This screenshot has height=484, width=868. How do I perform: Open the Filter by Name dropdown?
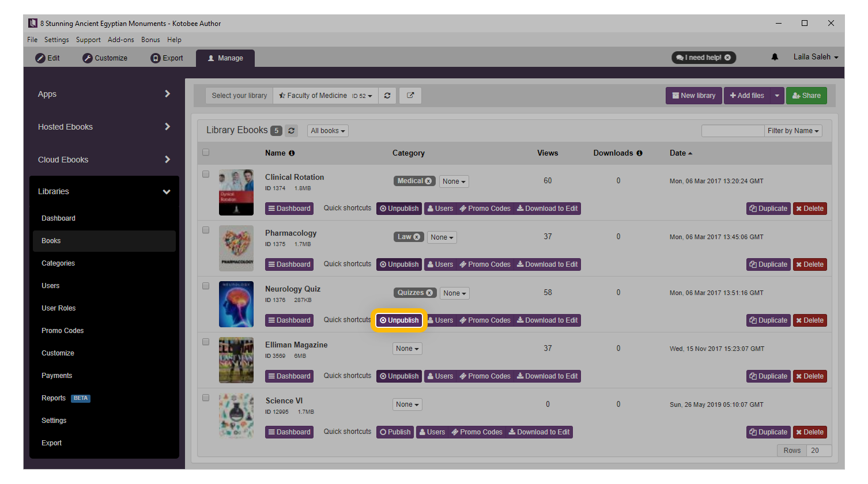tap(793, 131)
